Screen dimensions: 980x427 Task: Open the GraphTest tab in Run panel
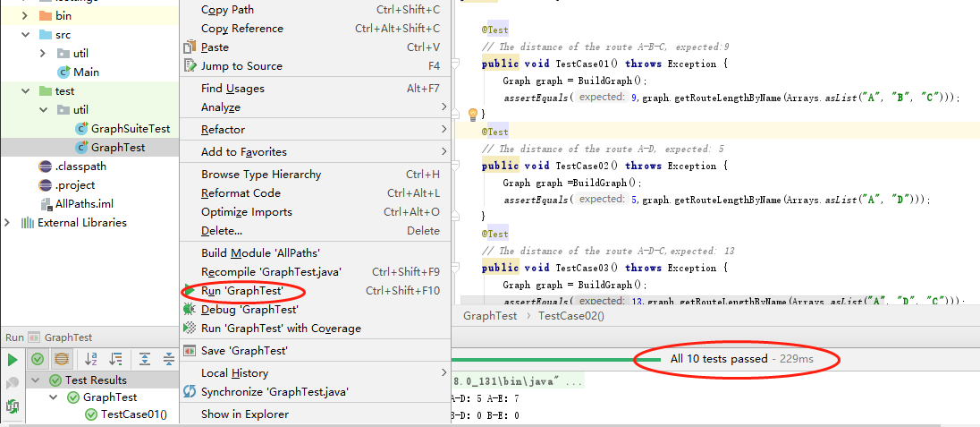[x=68, y=337]
